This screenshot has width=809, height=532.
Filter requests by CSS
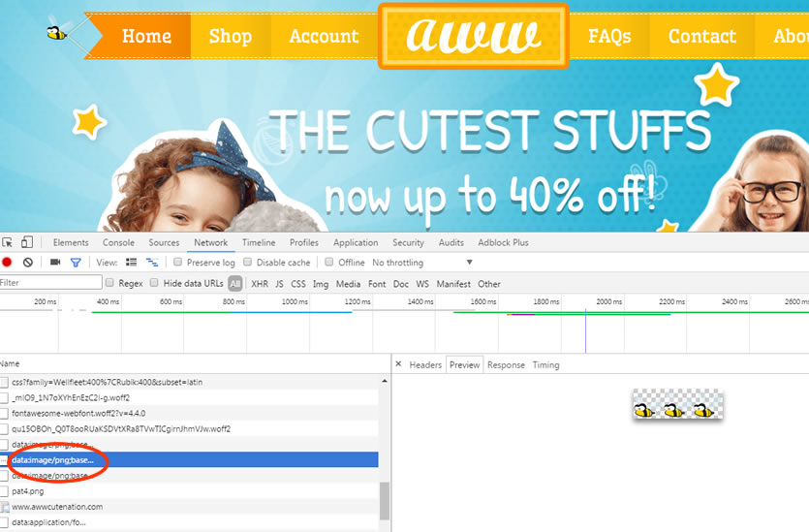click(x=298, y=284)
